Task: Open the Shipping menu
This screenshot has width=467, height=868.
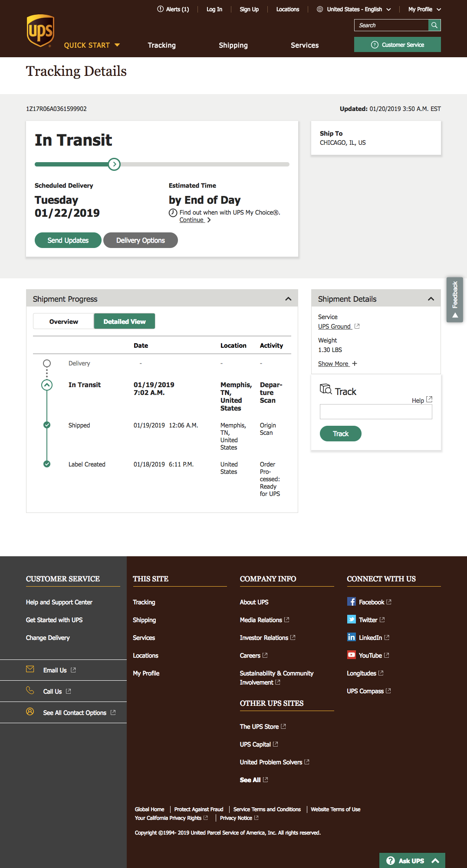Action: click(x=233, y=45)
